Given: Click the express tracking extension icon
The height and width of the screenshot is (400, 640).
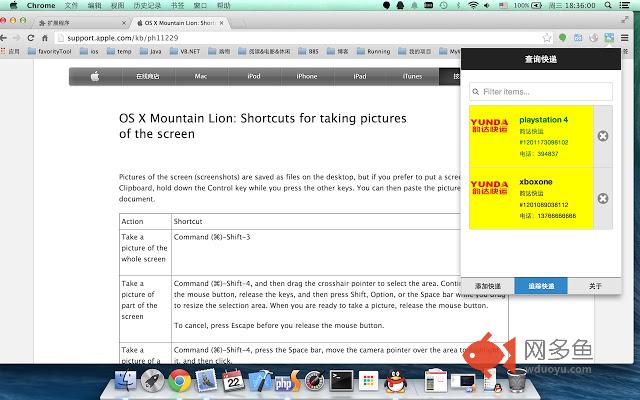Looking at the screenshot, I should coord(609,38).
